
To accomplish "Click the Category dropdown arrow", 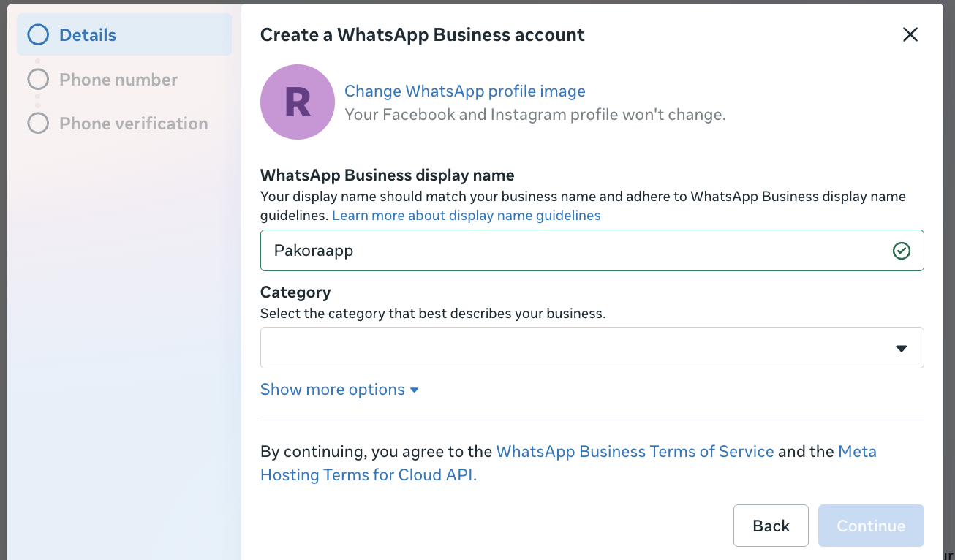I will (902, 349).
